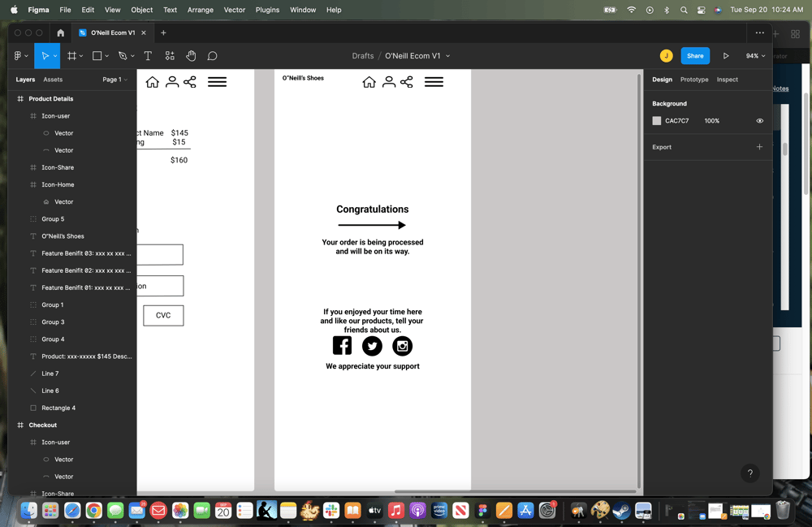Expand the O'Neill Ecom V1 title dropdown
The image size is (812, 527).
tap(447, 57)
